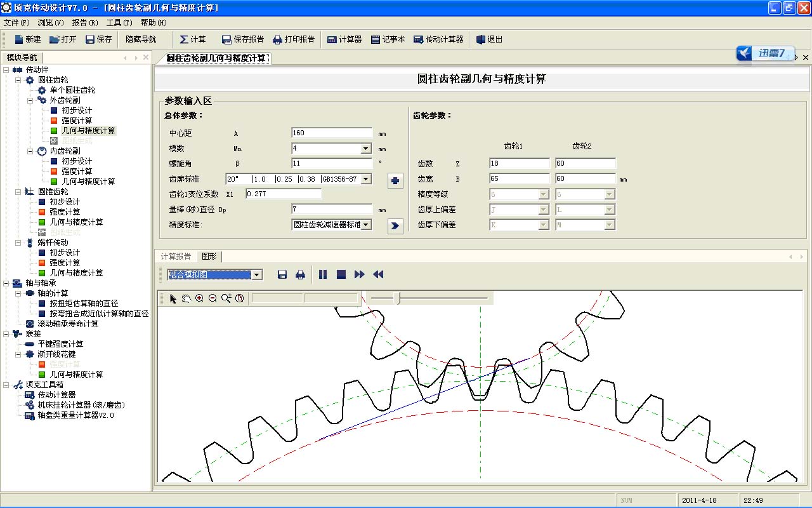The height and width of the screenshot is (508, 812).
Task: Collapse the 外齿轮副 tree node
Action: 30,100
